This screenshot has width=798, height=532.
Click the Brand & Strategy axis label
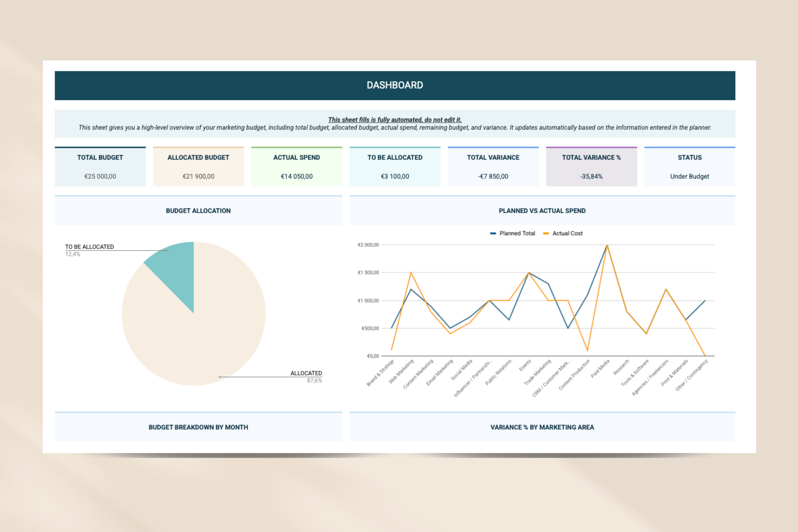(x=380, y=372)
